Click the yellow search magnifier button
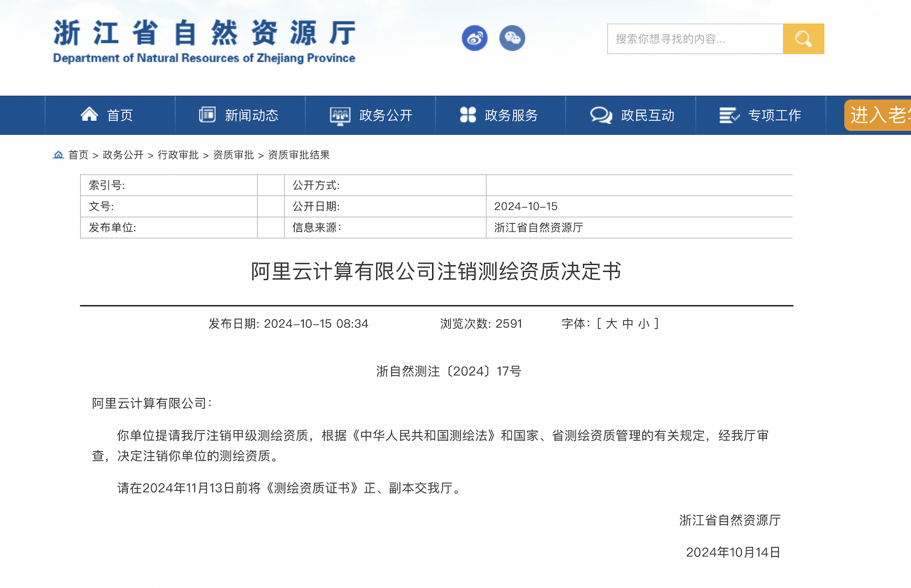The width and height of the screenshot is (911, 588). [803, 39]
